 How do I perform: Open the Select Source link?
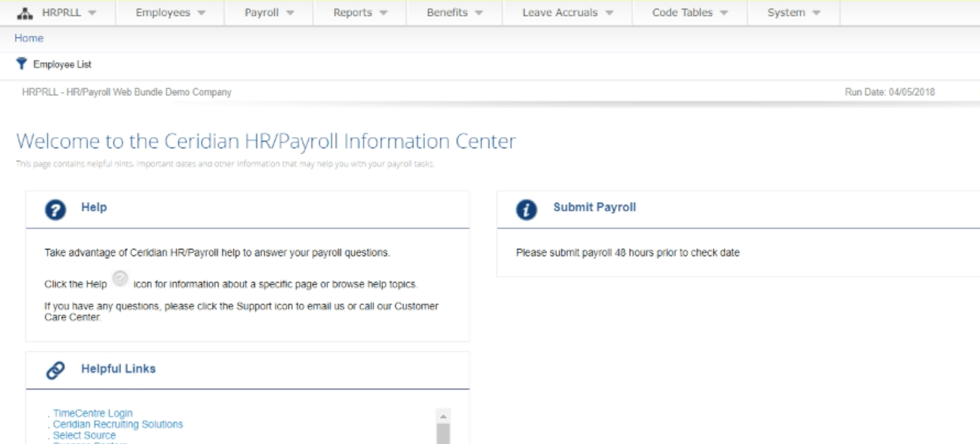tap(84, 435)
